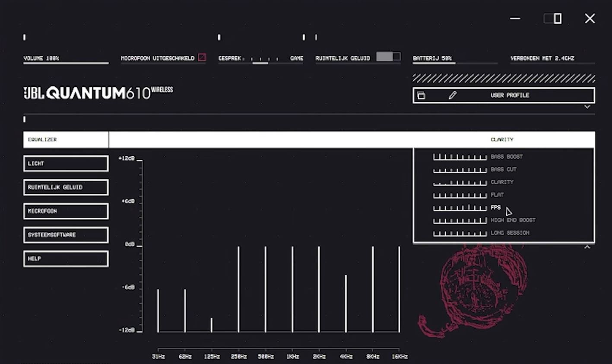
Task: Click the pencil edit profile icon
Action: (452, 95)
